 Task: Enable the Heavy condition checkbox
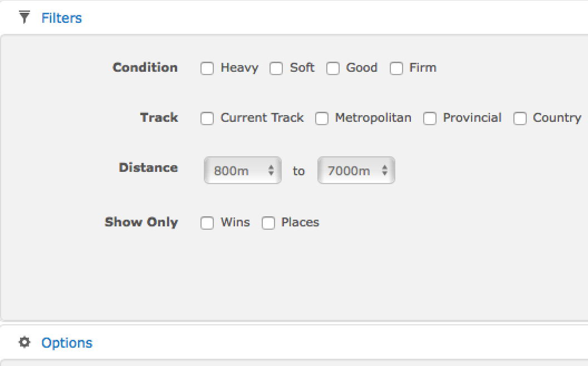(207, 68)
